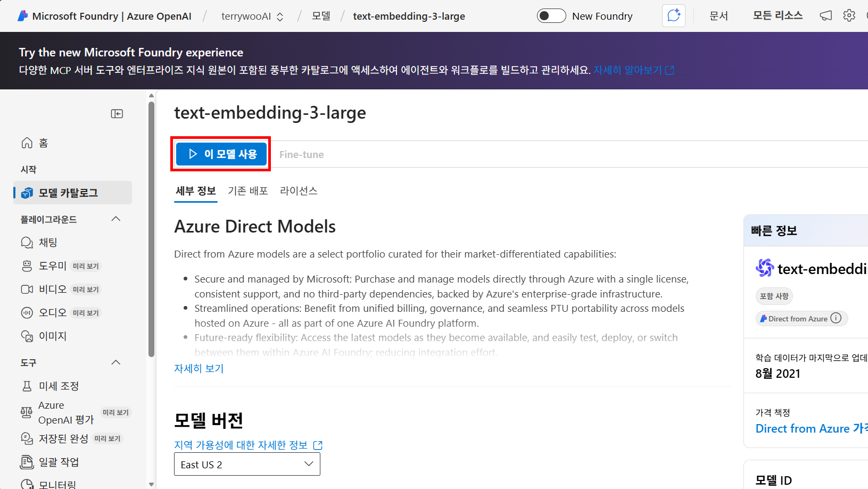Viewport: 868px width, 489px height.
Task: Go to the 모델 breadcrumb
Action: coord(321,16)
